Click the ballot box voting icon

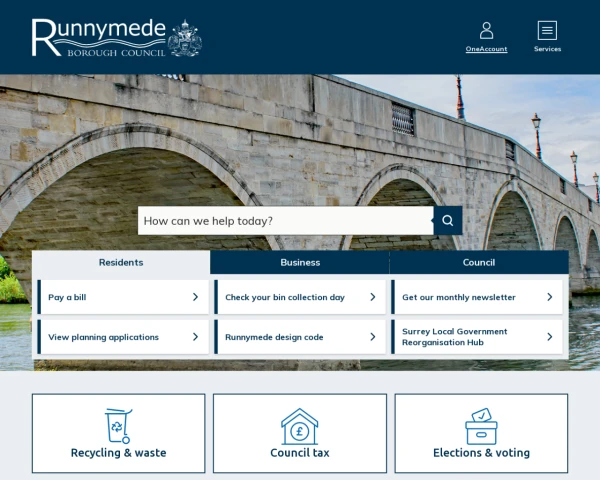pos(481,426)
